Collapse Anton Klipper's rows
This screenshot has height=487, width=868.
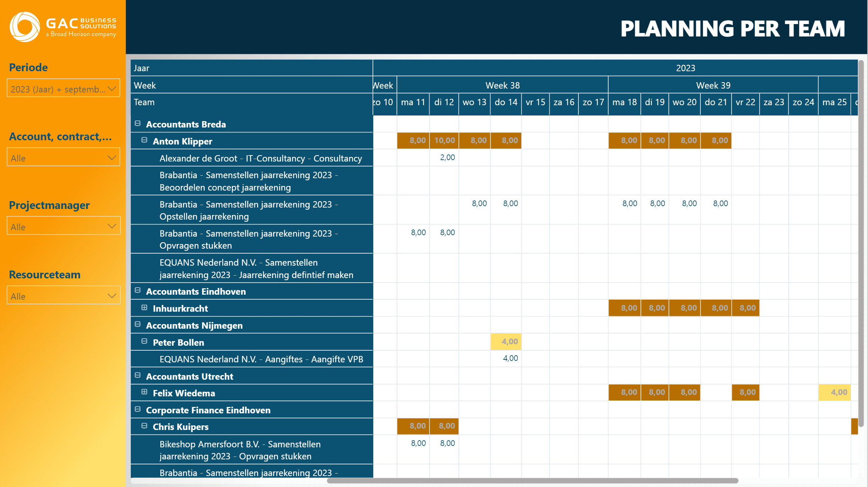pyautogui.click(x=144, y=140)
